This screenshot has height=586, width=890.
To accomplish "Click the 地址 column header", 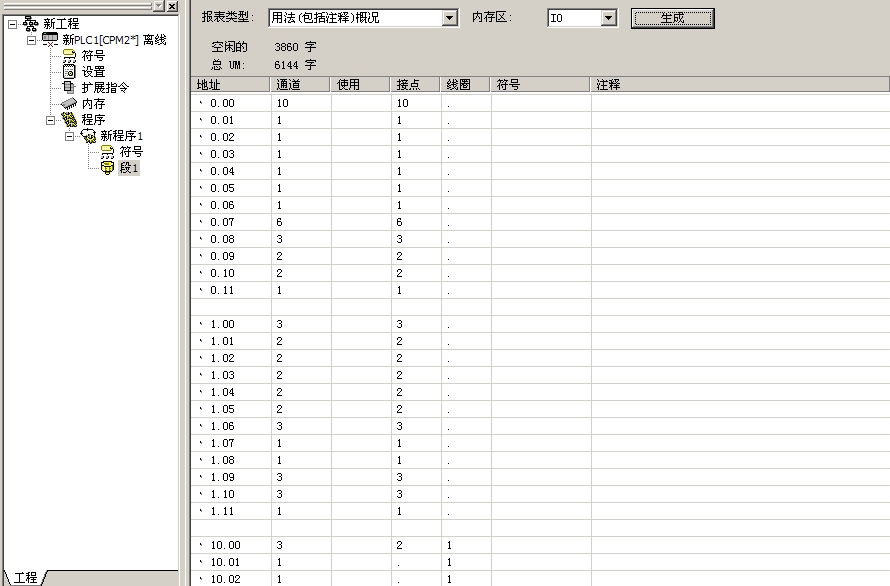I will click(230, 85).
